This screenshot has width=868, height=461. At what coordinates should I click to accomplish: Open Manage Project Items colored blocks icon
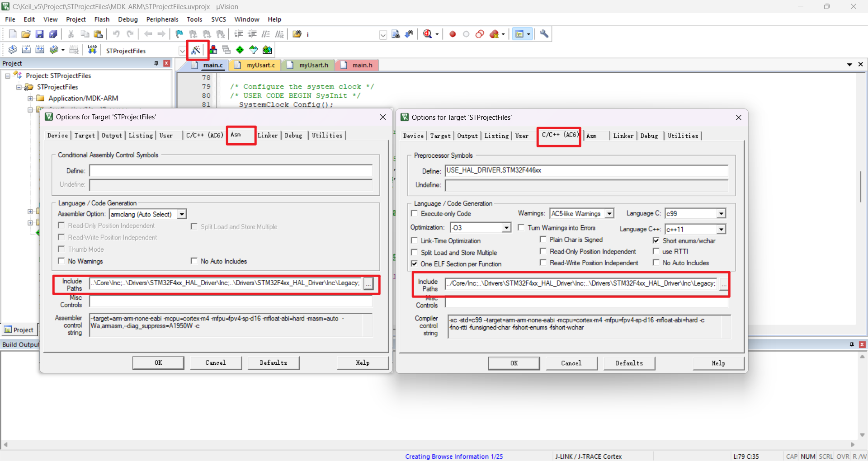[x=213, y=50]
